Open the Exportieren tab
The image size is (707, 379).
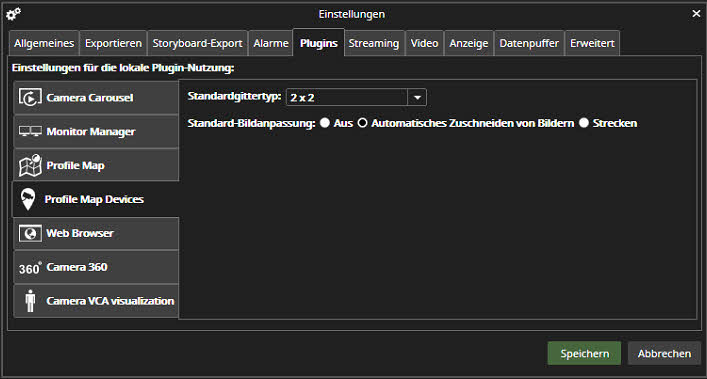point(113,43)
